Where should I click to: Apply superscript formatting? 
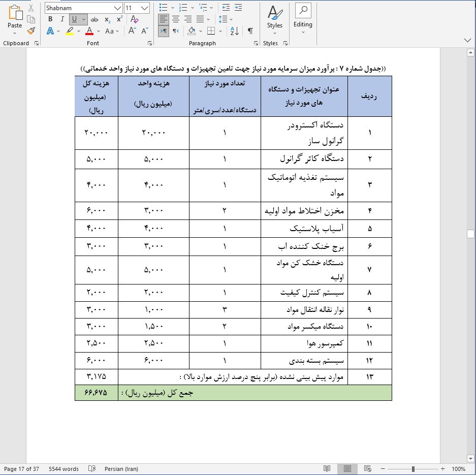pyautogui.click(x=119, y=19)
